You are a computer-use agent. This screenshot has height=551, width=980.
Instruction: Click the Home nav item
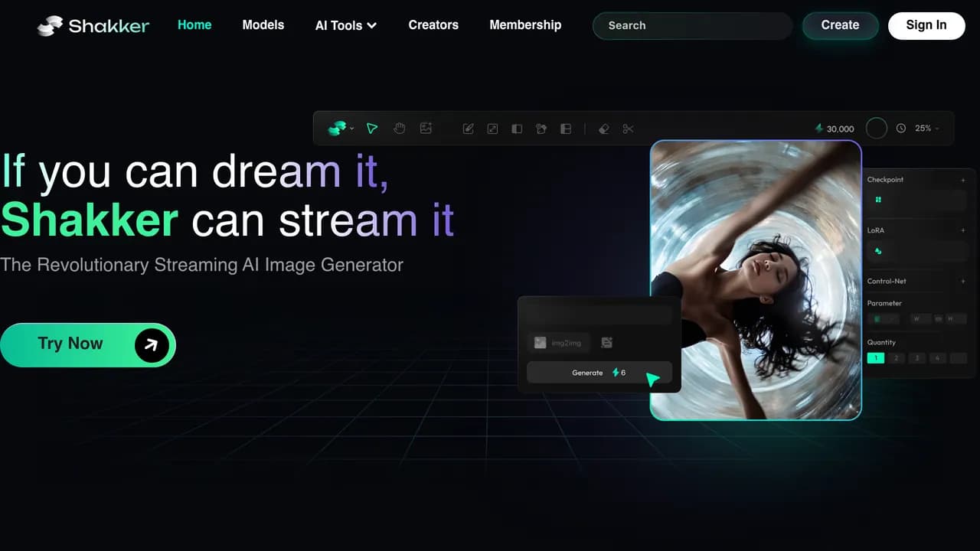[194, 24]
